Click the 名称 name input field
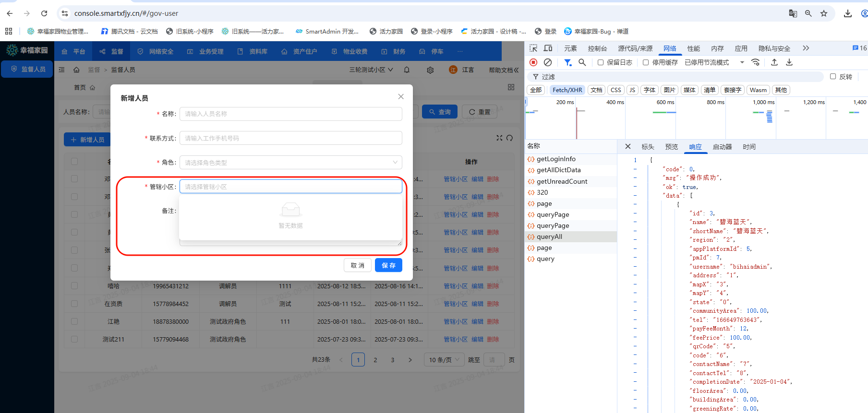Image resolution: width=868 pixels, height=413 pixels. click(290, 114)
